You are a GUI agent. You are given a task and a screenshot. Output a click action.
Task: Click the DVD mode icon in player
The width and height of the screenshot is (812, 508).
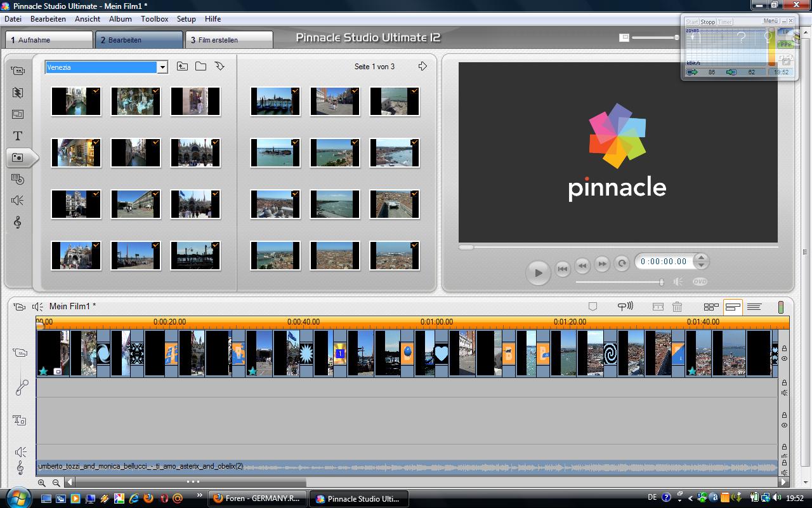pos(700,281)
